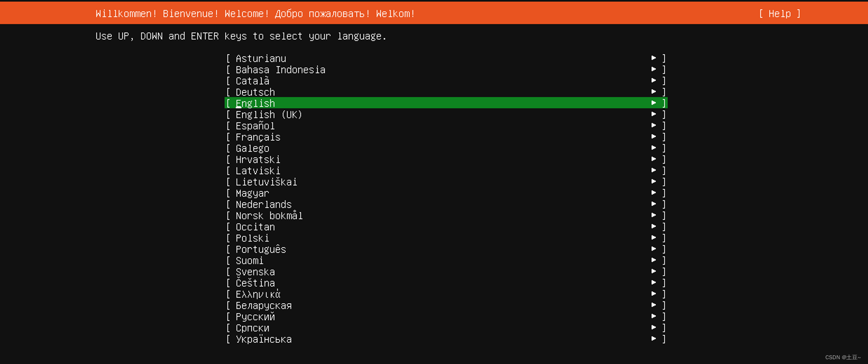Click arrow icon on Polski row
868x364 pixels.
click(x=654, y=238)
